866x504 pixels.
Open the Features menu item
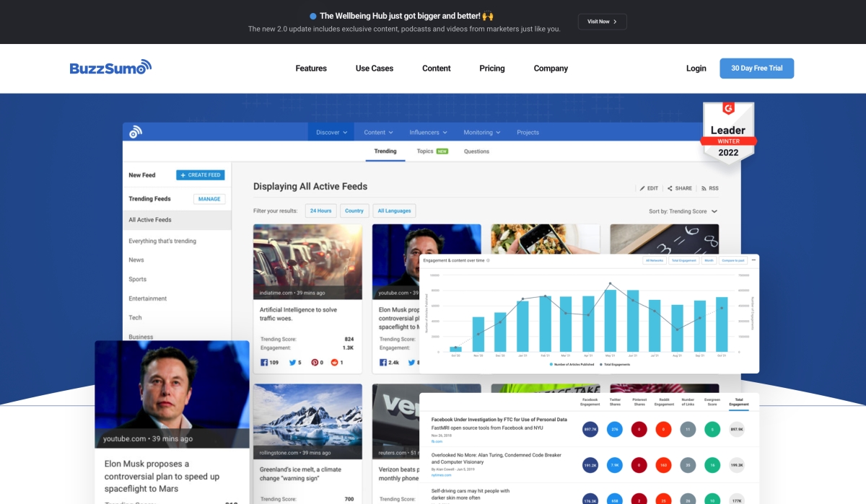tap(311, 68)
